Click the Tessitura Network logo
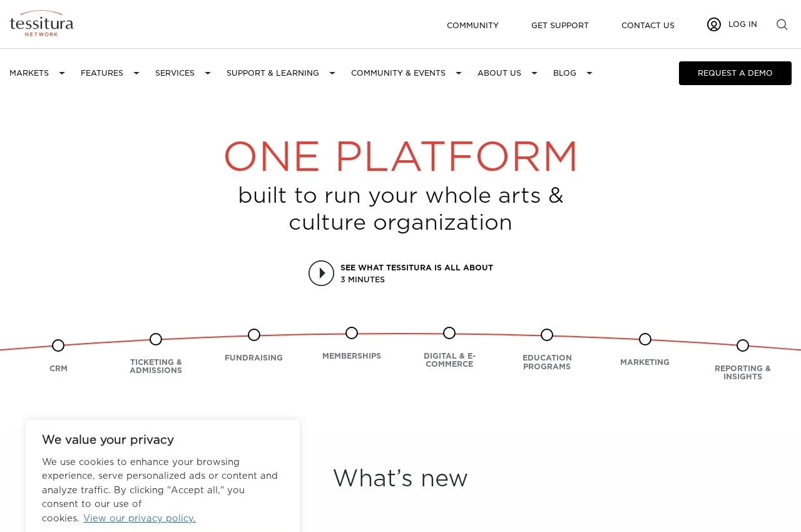801x532 pixels. [41, 24]
